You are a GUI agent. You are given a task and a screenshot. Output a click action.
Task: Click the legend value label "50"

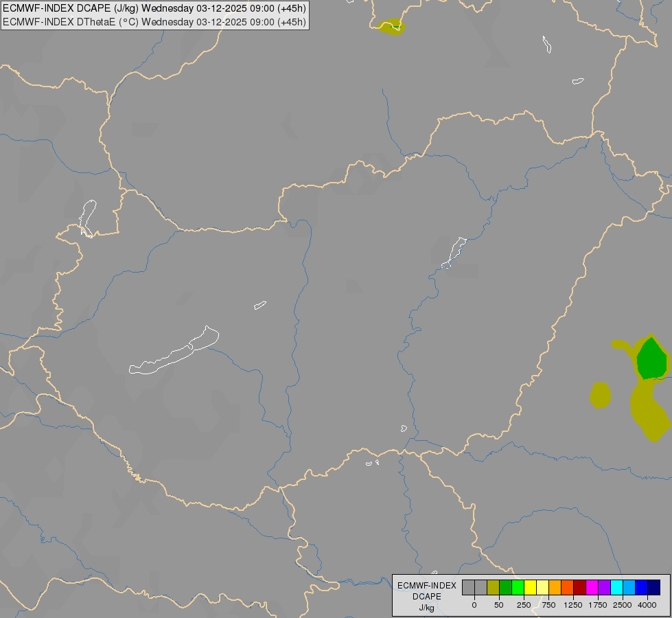pos(499,605)
